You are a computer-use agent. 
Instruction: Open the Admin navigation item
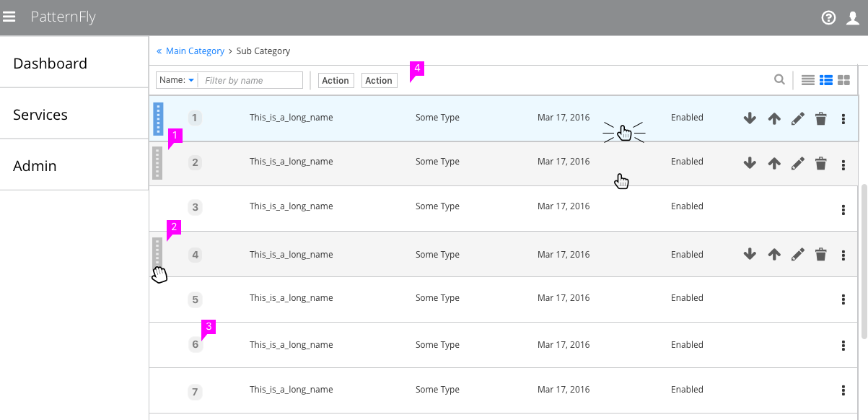(74, 165)
